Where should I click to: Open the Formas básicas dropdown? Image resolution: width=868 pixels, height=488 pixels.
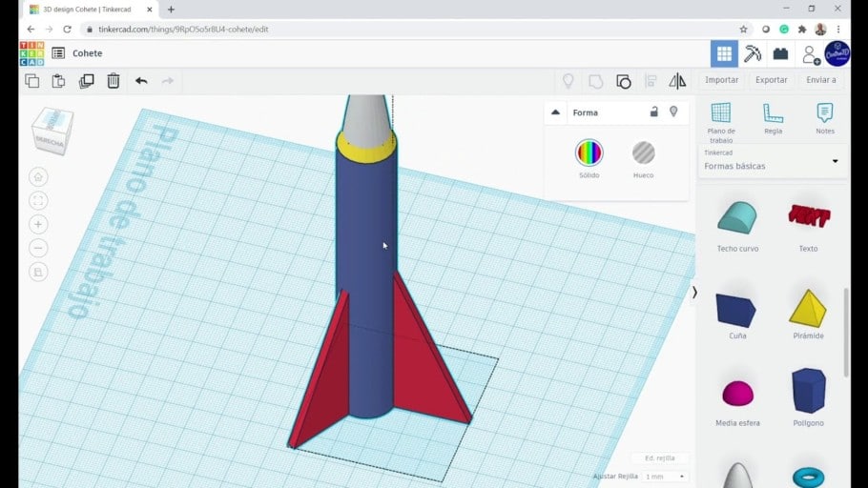[x=772, y=162]
